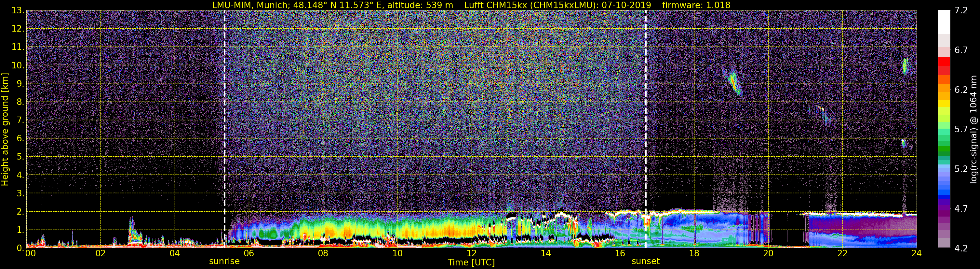Click the height axis tick label '7.'
The height and width of the screenshot is (269, 980).
pyautogui.click(x=20, y=120)
